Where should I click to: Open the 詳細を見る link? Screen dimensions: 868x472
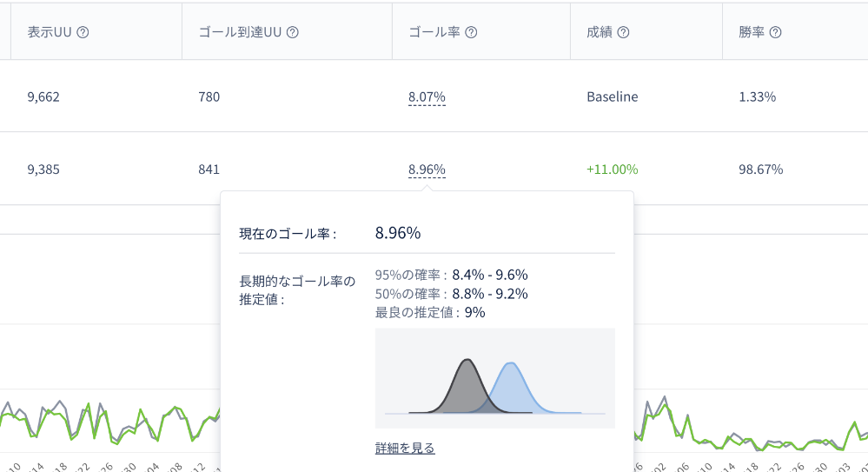pos(405,448)
